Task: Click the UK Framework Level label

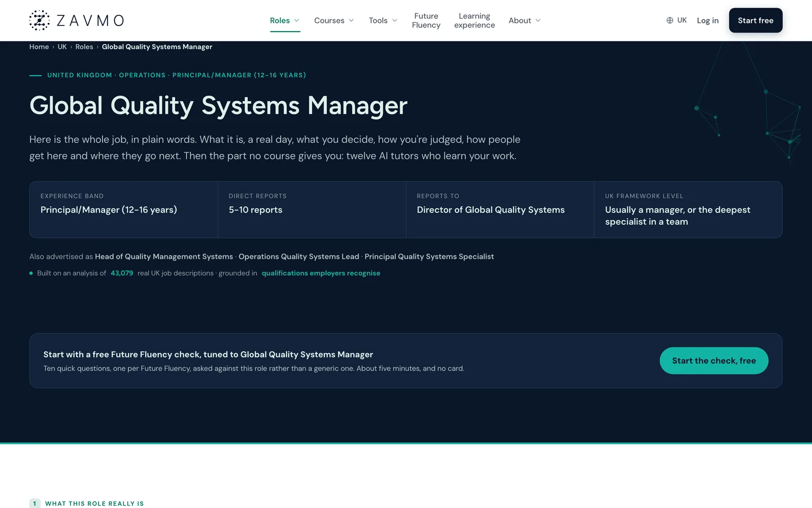Action: click(644, 196)
